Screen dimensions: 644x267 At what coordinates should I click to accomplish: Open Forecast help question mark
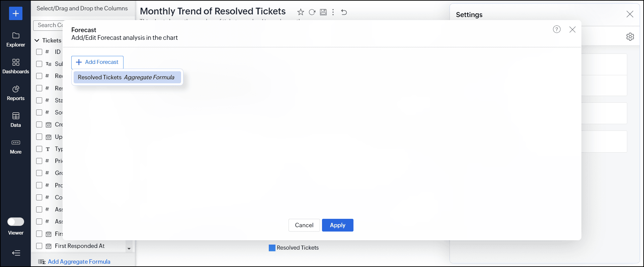click(x=557, y=29)
